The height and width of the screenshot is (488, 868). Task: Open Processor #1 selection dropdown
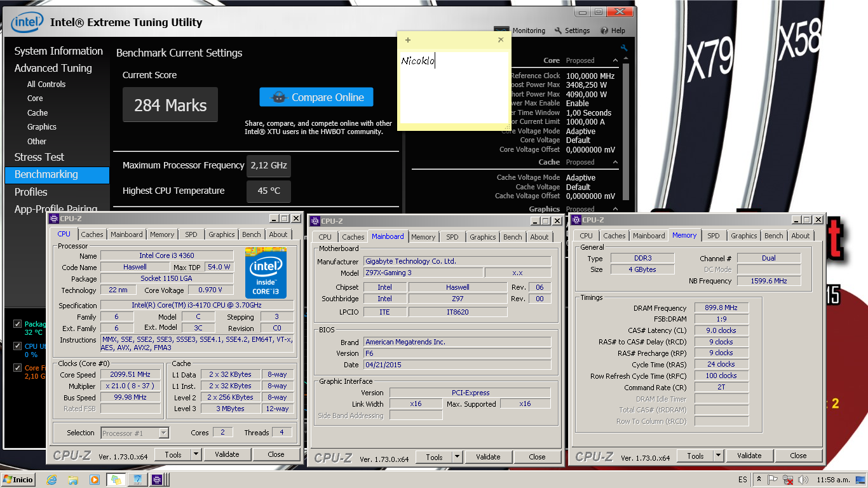[163, 433]
